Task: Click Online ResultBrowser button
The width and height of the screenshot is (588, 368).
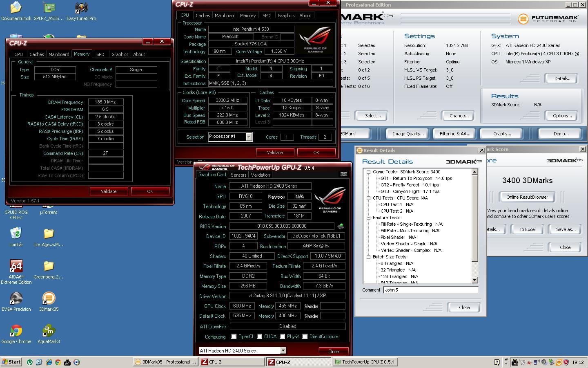Action: pyautogui.click(x=527, y=197)
